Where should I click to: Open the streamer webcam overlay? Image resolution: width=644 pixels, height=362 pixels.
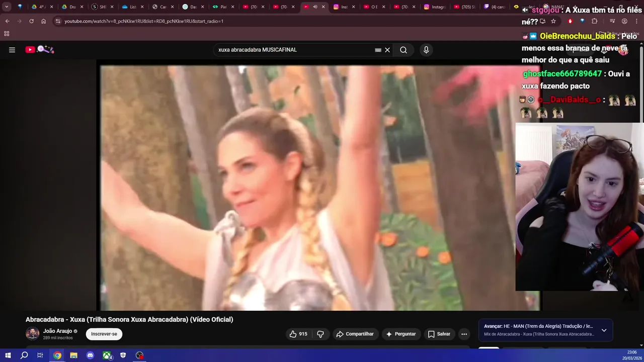pyautogui.click(x=580, y=207)
